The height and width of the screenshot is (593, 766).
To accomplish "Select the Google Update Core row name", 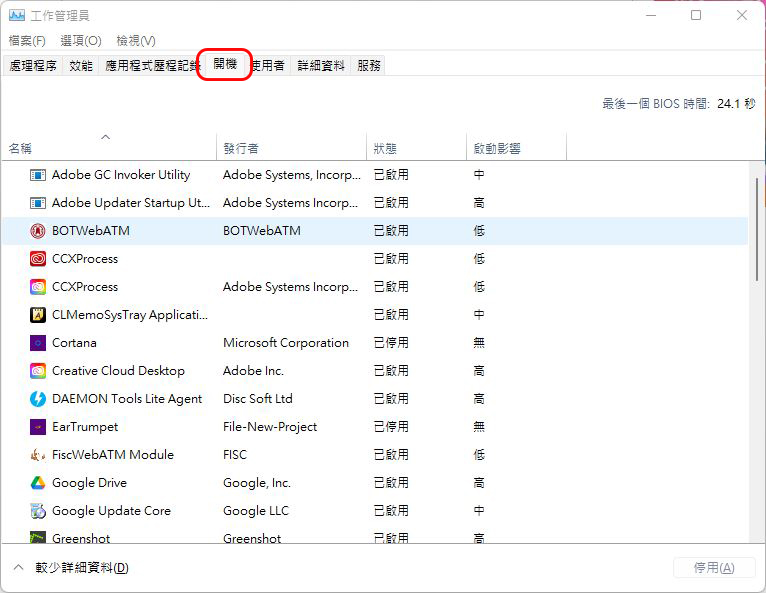I will pyautogui.click(x=111, y=511).
